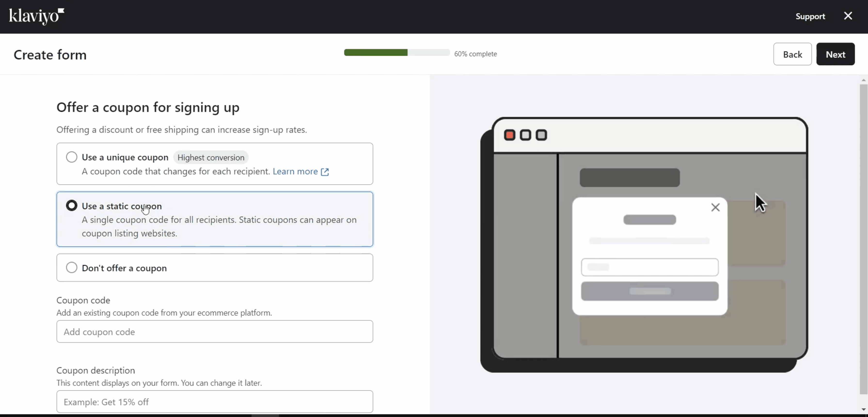
Task: Click the scrollbar up arrow
Action: pyautogui.click(x=863, y=80)
